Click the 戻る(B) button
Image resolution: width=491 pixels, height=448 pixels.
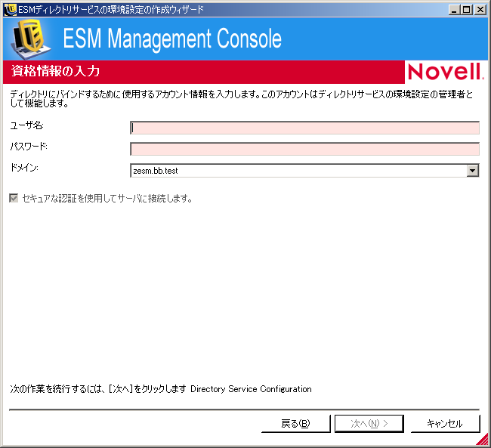point(295,424)
